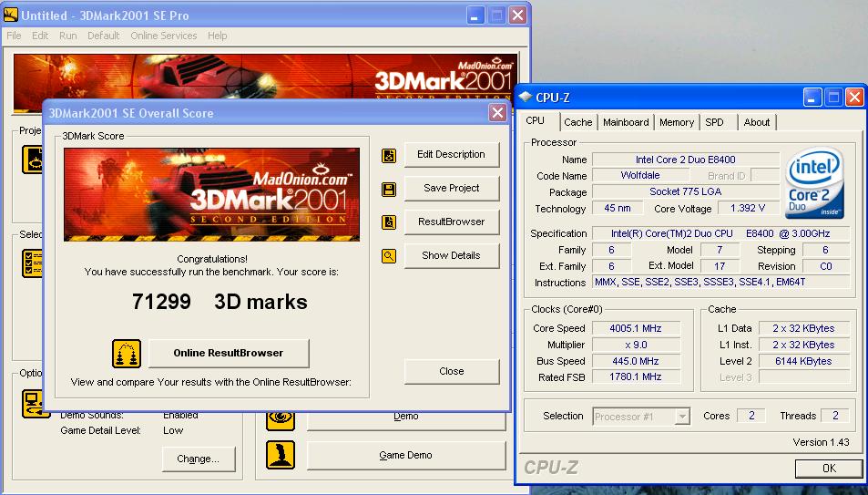
Task: Click the 45 nm technology value
Action: [618, 209]
